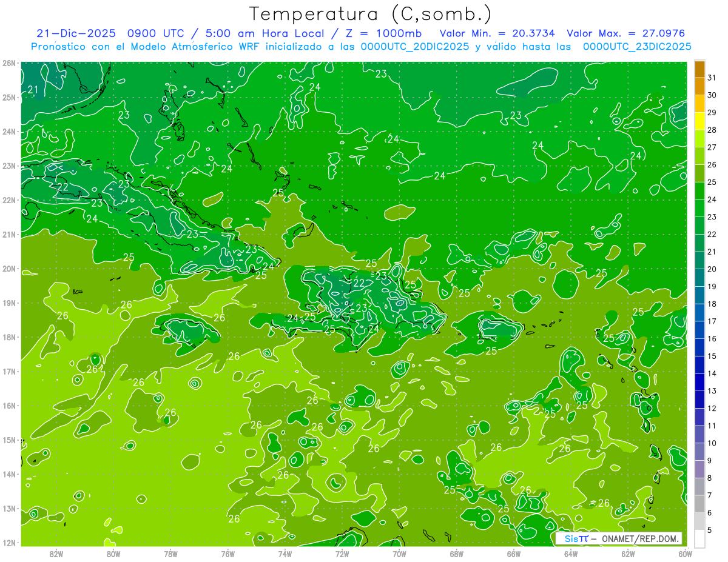Select the legend scale value '11'

712,426
